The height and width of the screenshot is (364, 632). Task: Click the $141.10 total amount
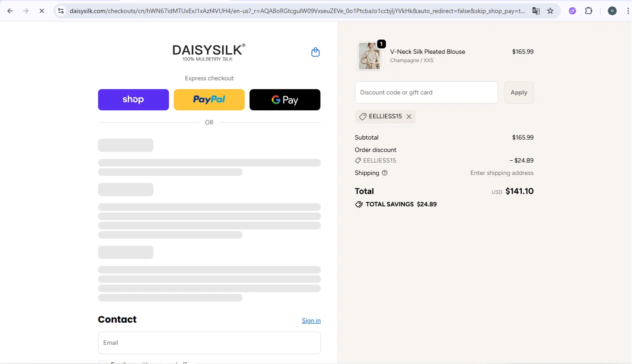click(x=520, y=191)
